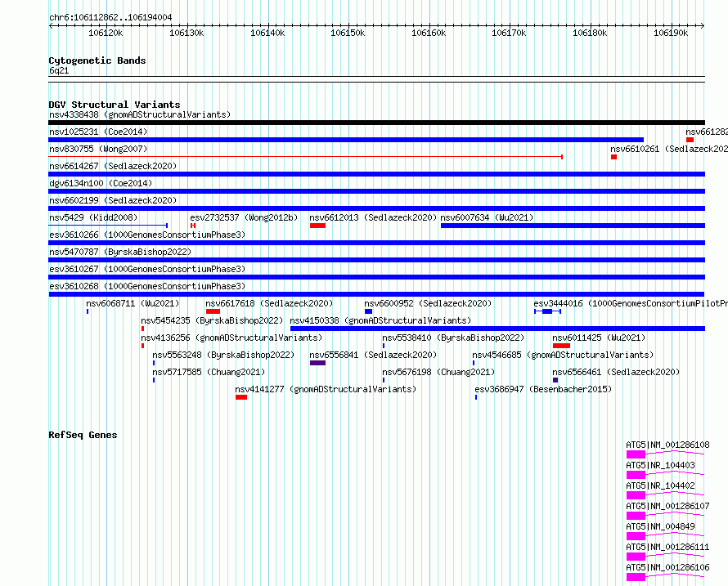Click the chr6:106112862..106194004 region label

pyautogui.click(x=110, y=18)
